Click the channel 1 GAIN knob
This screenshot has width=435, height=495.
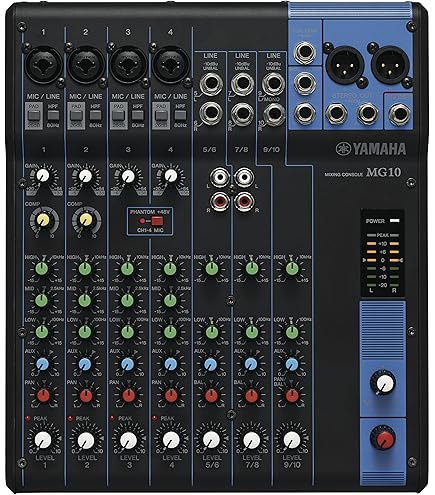pos(43,175)
